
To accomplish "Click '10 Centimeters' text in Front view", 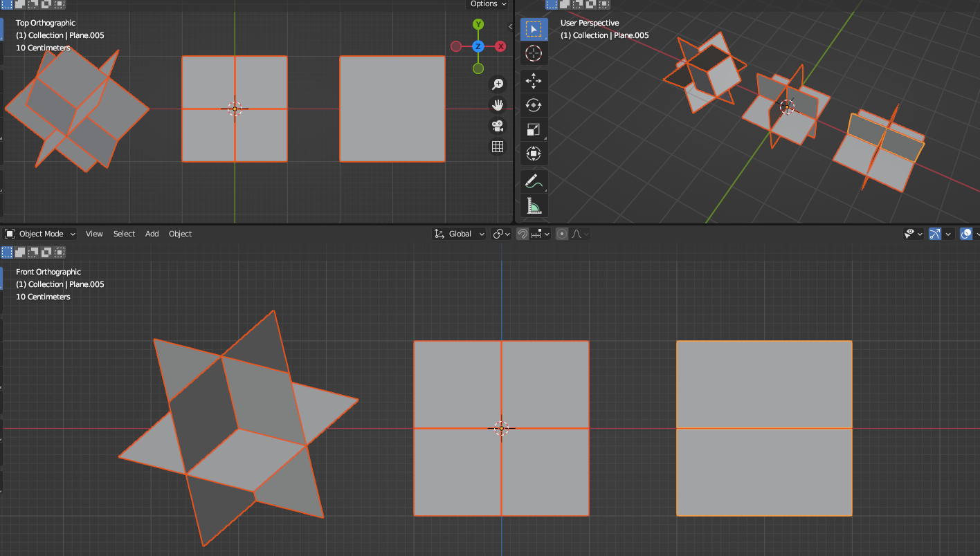I will click(43, 297).
